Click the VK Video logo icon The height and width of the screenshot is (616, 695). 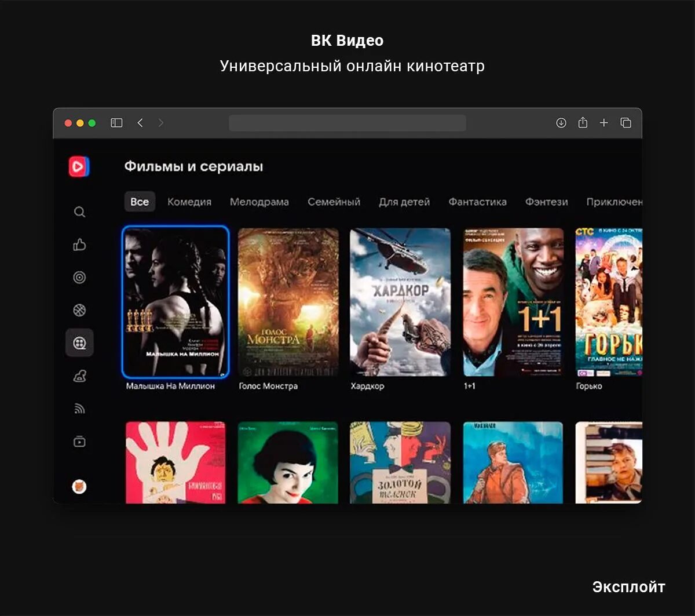[79, 167]
